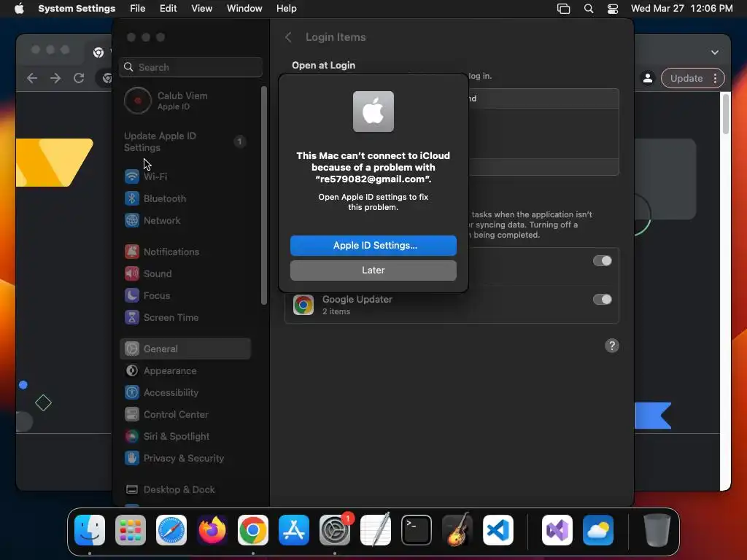Open Spotlight search in menu bar

click(x=589, y=9)
